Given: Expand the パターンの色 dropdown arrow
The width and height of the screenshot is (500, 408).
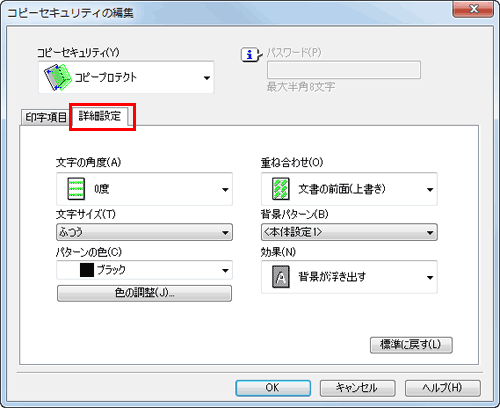Looking at the screenshot, I should (225, 270).
